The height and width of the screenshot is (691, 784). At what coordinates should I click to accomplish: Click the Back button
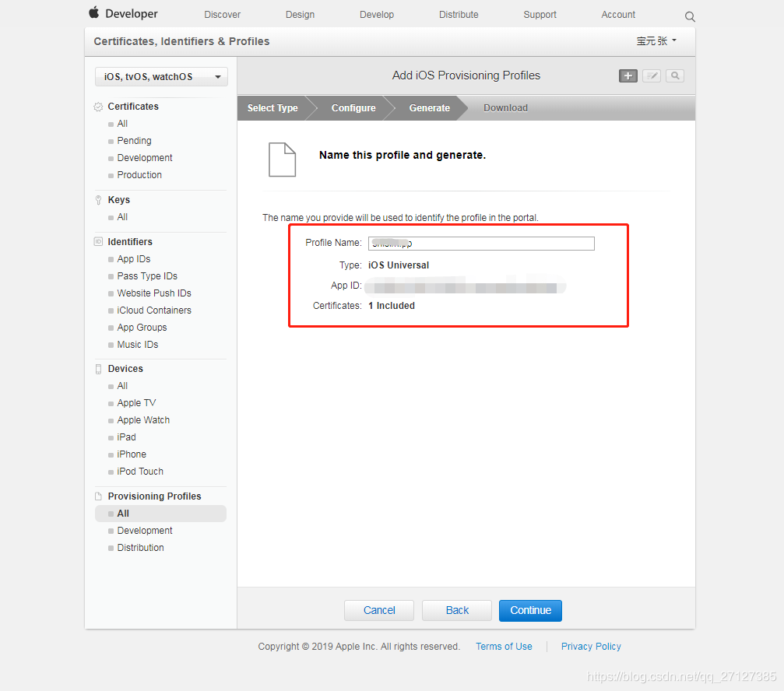tap(457, 611)
